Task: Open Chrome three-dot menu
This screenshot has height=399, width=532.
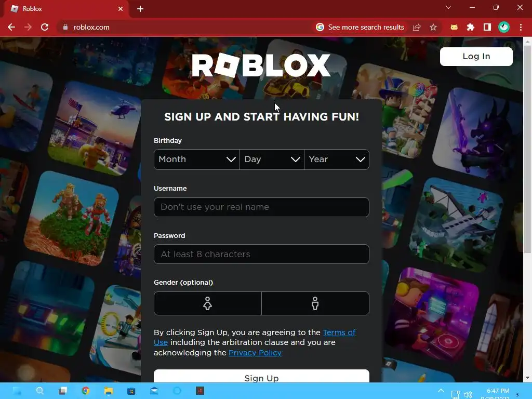Action: coord(521,27)
